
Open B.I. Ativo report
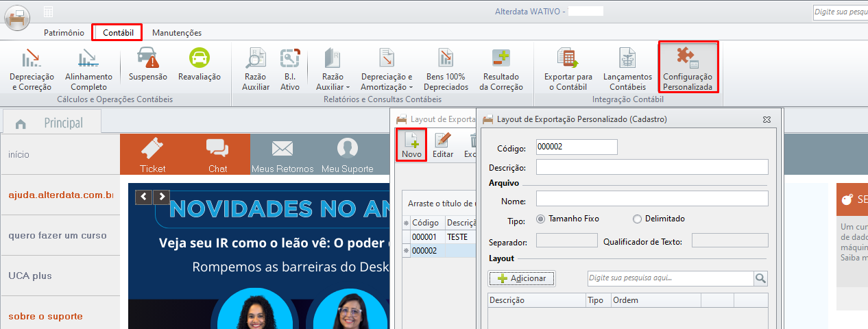click(290, 69)
